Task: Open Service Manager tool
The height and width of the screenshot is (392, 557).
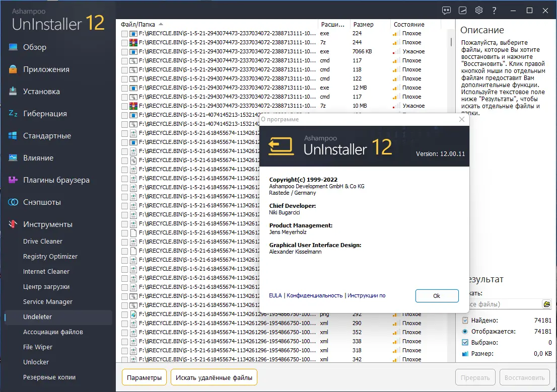Action: coord(48,301)
